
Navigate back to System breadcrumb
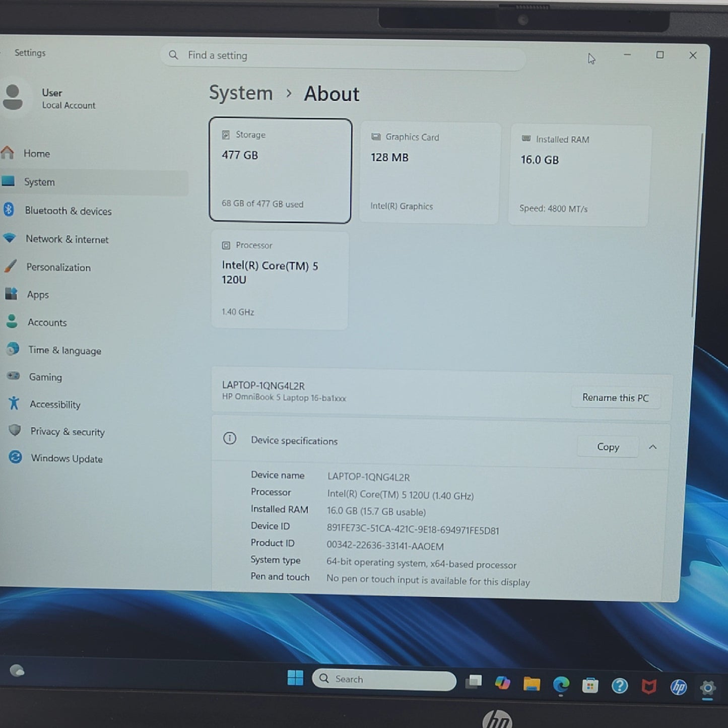point(241,93)
